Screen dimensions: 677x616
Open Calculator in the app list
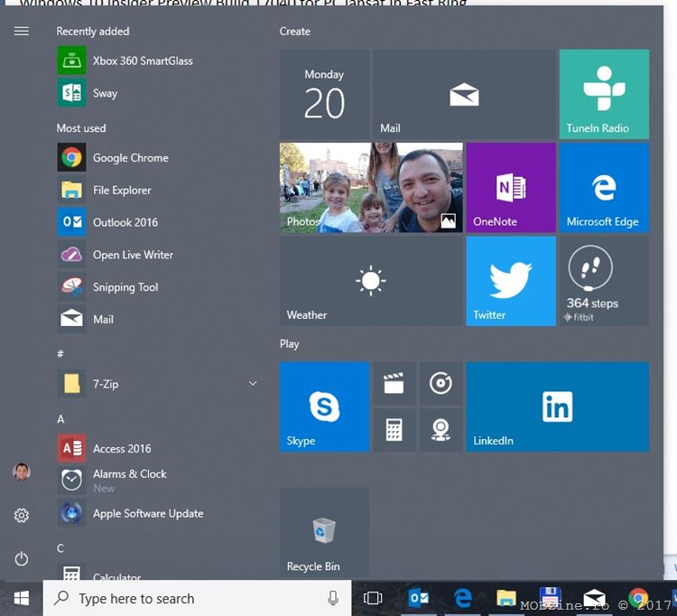(x=158, y=573)
